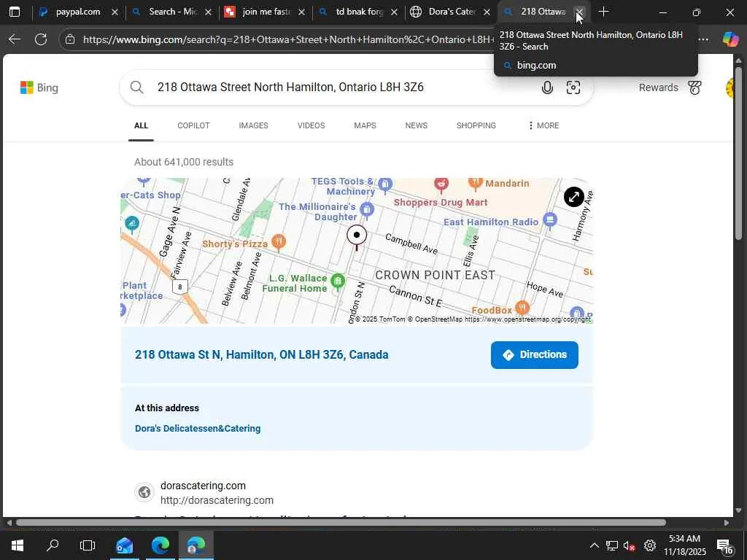The width and height of the screenshot is (747, 560).
Task: Open notification center with 16 badge
Action: click(x=724, y=546)
